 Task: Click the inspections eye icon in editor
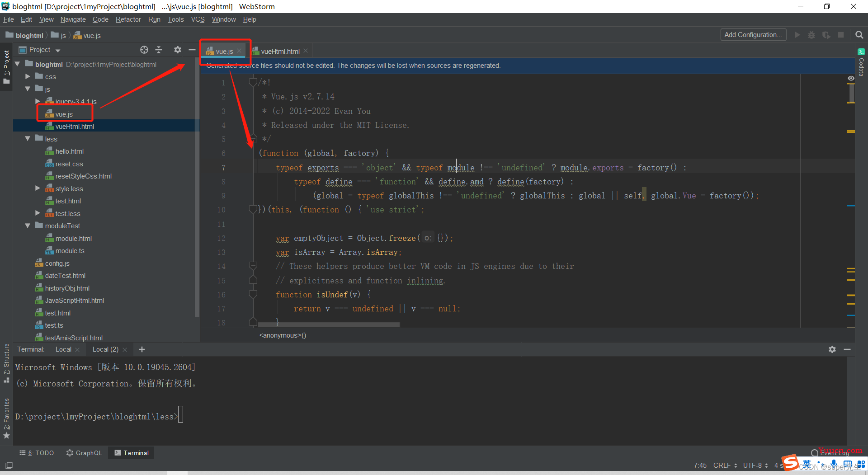[851, 79]
